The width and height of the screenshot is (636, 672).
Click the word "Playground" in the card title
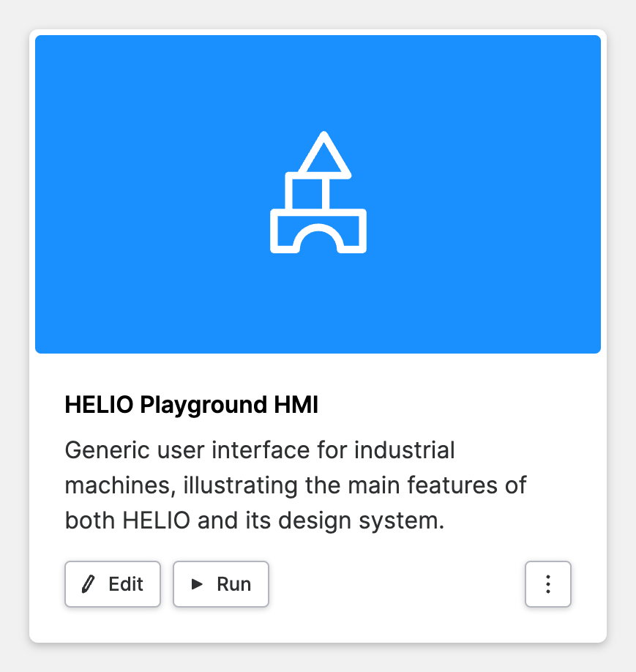click(x=201, y=406)
